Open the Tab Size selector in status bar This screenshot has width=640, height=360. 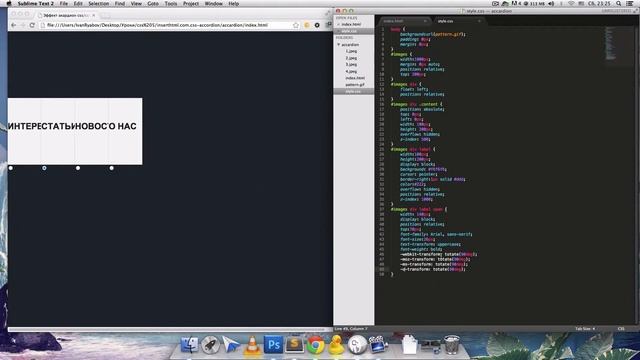point(585,329)
